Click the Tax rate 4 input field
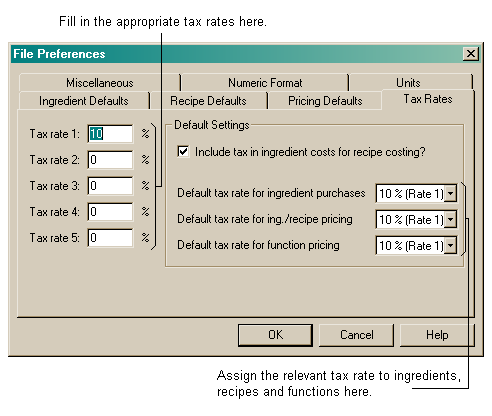The image size is (492, 416). tap(110, 212)
